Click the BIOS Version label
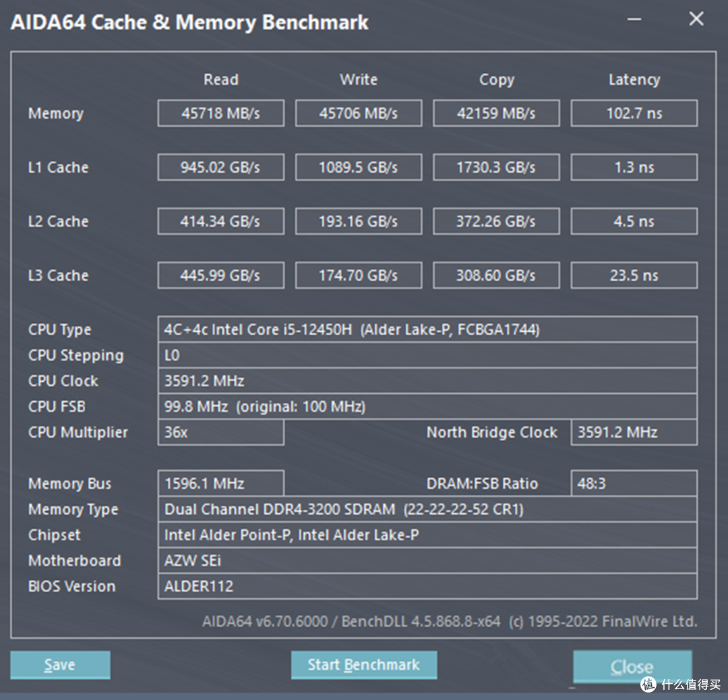This screenshot has height=700, width=728. click(x=71, y=586)
